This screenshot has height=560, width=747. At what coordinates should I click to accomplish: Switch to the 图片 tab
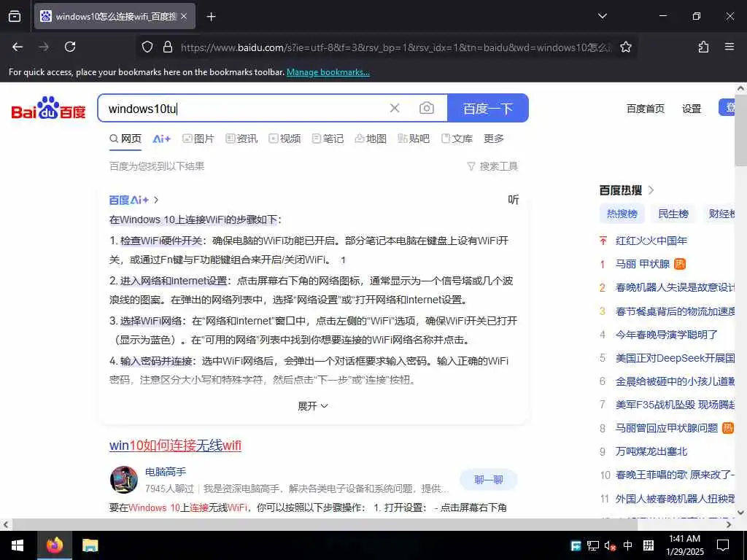[198, 139]
